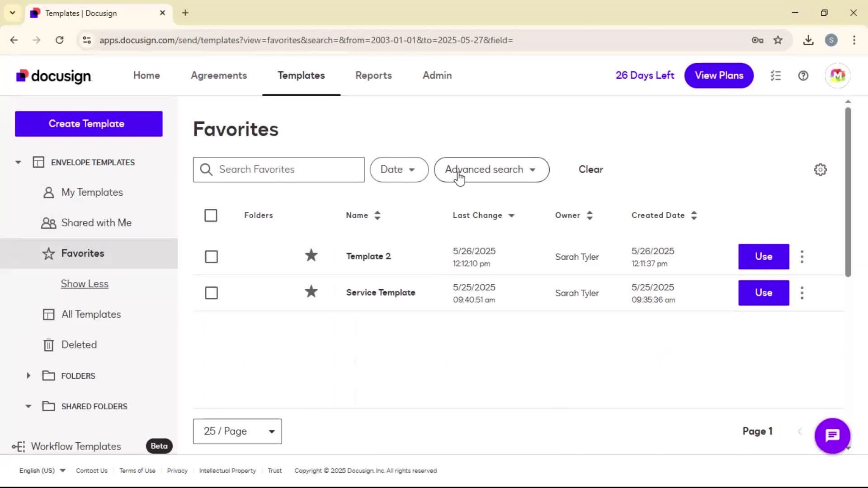Expand the Folders tree arrow
This screenshot has width=868, height=488.
(28, 375)
